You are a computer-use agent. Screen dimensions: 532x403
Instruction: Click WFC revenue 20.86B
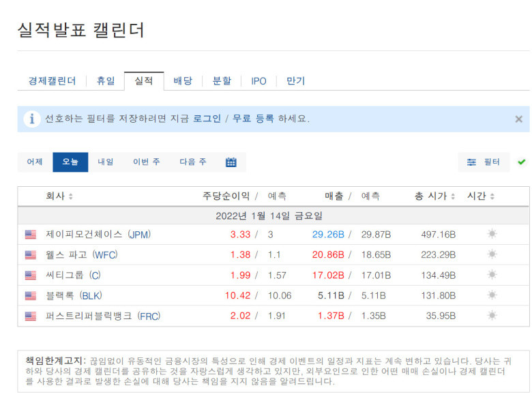328,255
